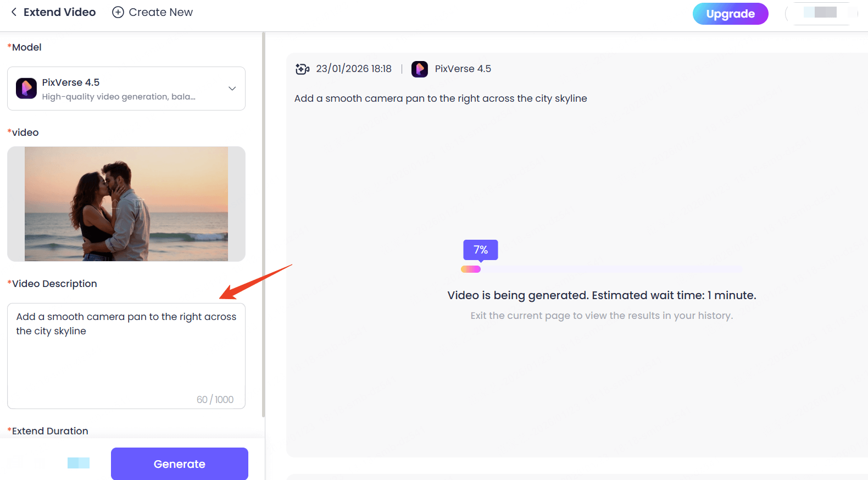Click the 7% progress indicator bubble
The image size is (868, 480).
[481, 250]
